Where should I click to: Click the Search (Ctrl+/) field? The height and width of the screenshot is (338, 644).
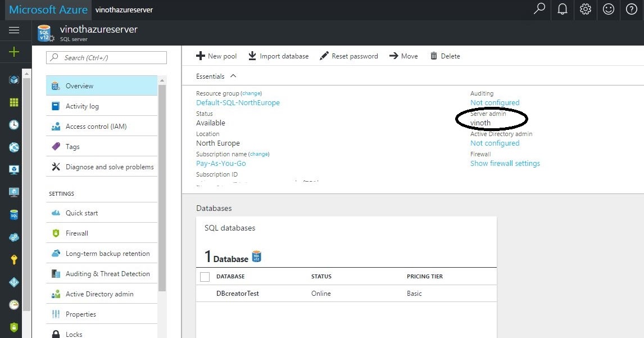tap(106, 57)
